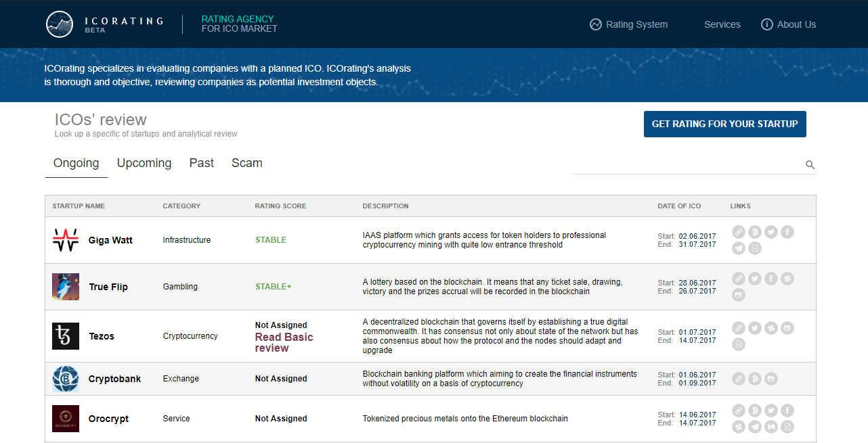Image resolution: width=868 pixels, height=443 pixels.
Task: Open Giga Watt's website link icon
Action: [739, 232]
